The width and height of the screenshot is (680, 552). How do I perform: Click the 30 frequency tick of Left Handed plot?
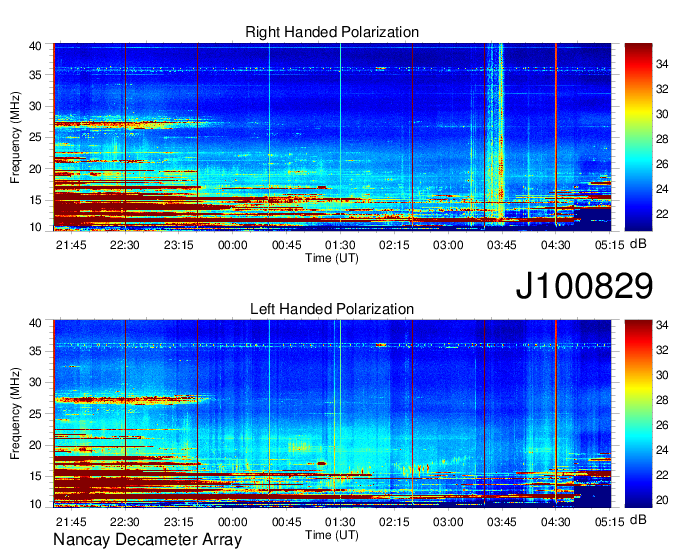click(35, 382)
